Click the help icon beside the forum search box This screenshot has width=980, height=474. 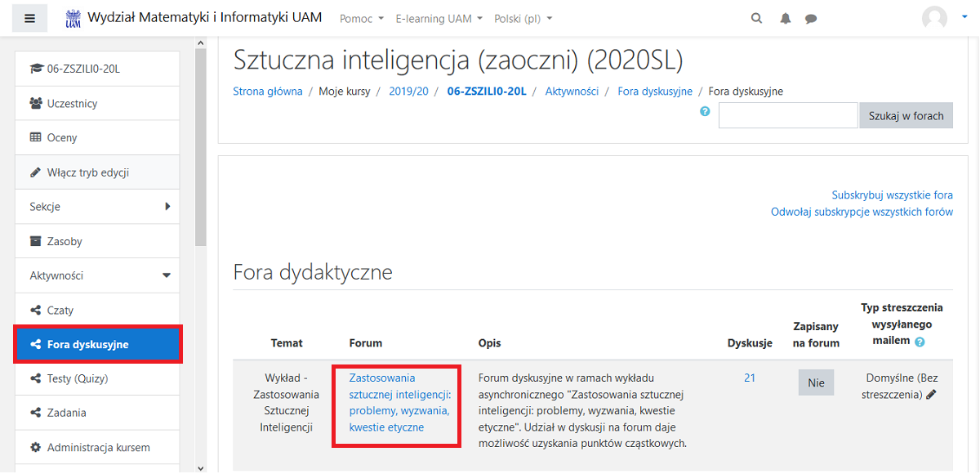click(704, 111)
